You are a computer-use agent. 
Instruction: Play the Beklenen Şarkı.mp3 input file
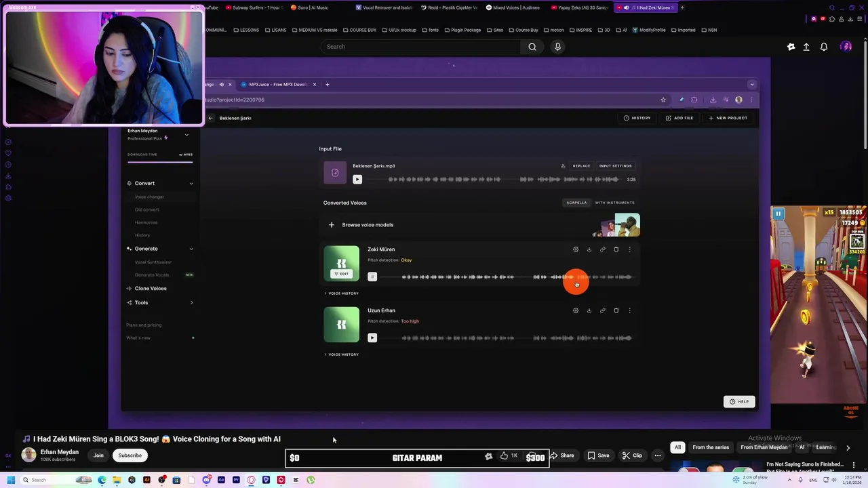click(x=357, y=180)
